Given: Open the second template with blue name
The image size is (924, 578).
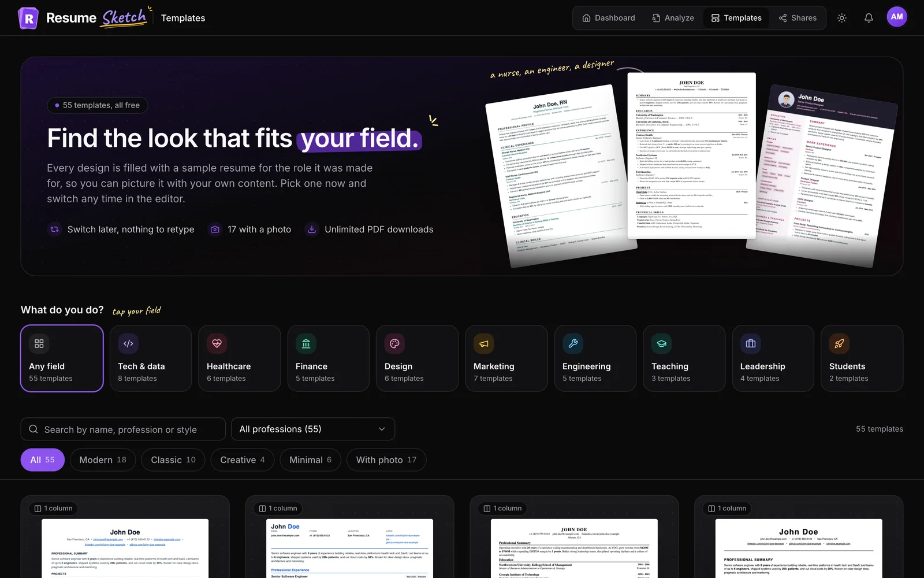Looking at the screenshot, I should 350,548.
